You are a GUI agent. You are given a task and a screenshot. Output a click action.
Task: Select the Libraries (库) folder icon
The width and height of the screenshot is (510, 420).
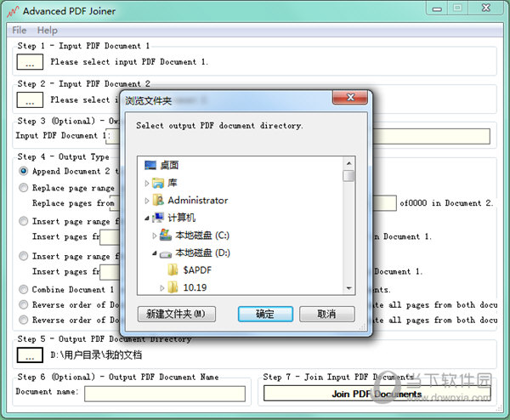coord(158,183)
